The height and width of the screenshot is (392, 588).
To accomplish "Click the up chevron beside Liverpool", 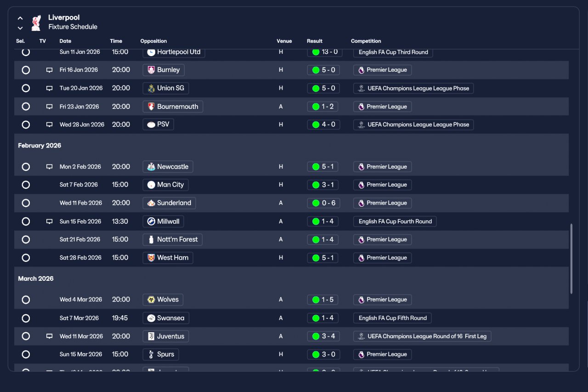I will (20, 18).
